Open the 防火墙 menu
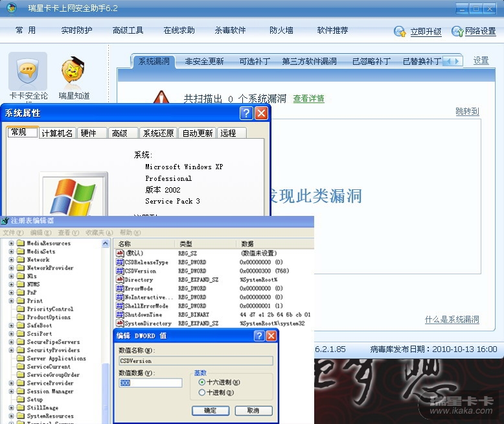The image size is (504, 424). pos(281,30)
